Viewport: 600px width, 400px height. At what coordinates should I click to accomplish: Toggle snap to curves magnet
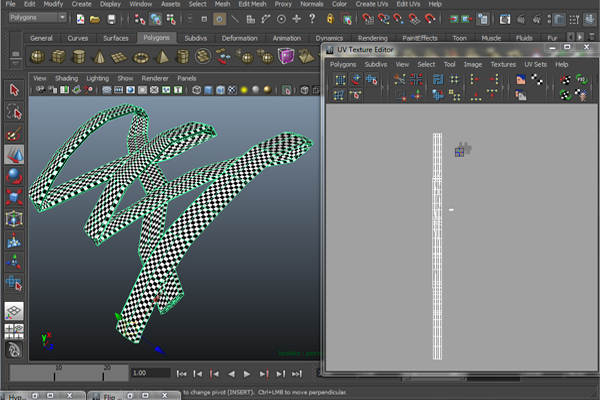[383, 19]
